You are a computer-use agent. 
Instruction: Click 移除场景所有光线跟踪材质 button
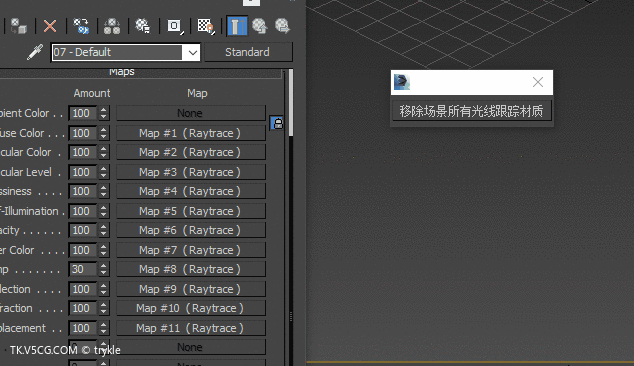point(471,111)
